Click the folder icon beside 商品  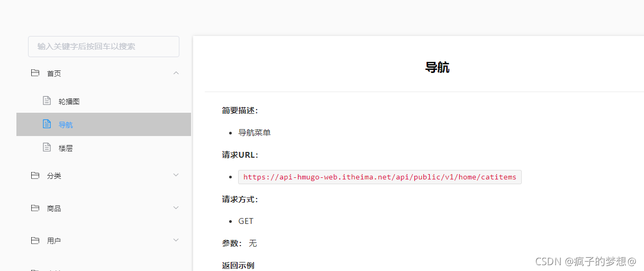35,208
